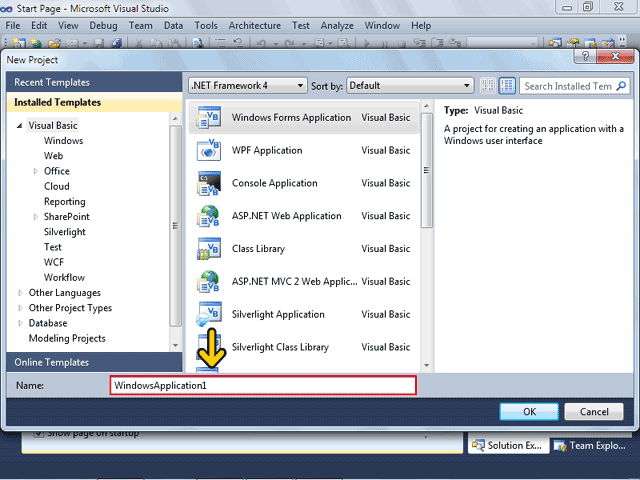Open the Sort by Default dropdown
This screenshot has width=640, height=480.
click(410, 86)
